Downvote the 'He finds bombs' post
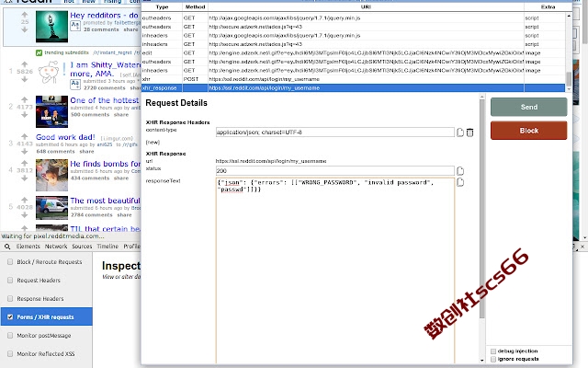This screenshot has height=368, width=588. (x=25, y=178)
